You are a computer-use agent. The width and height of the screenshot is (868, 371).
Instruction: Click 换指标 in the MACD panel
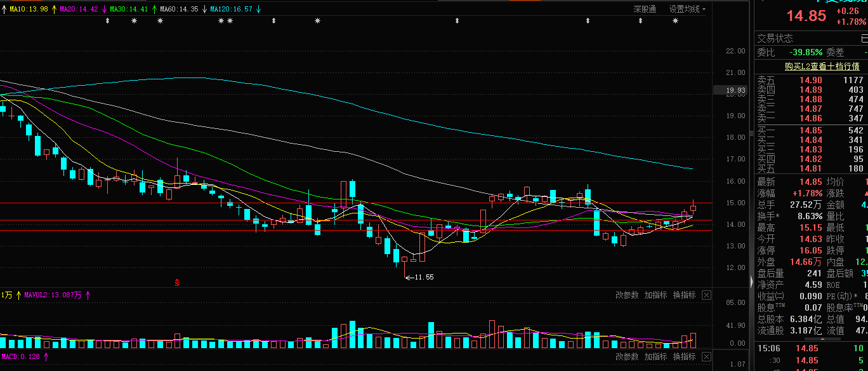coord(684,357)
